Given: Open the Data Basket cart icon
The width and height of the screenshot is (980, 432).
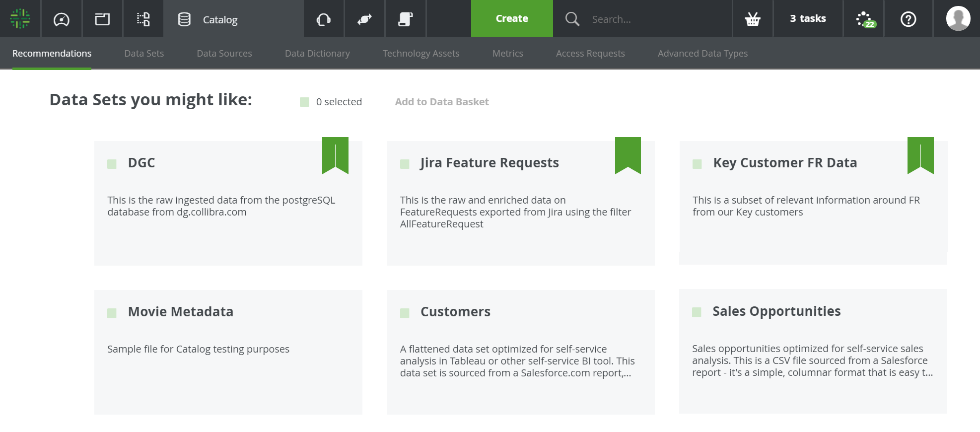Looking at the screenshot, I should coord(752,19).
